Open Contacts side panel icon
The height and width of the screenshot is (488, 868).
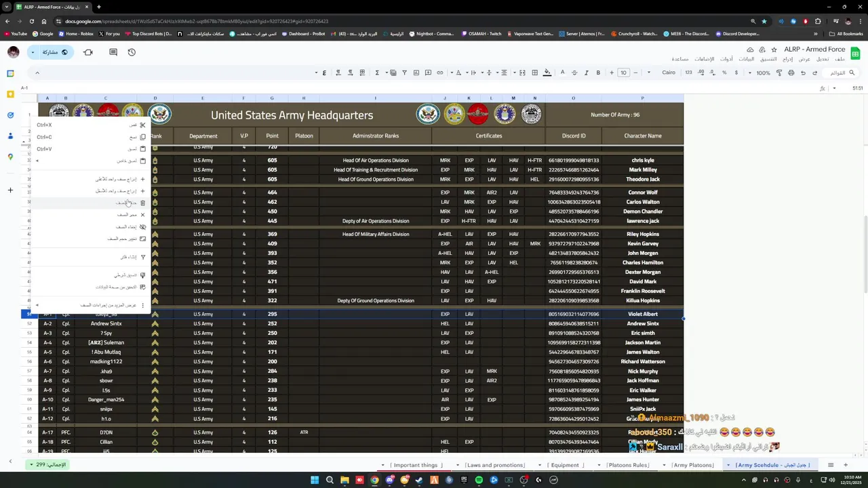pyautogui.click(x=10, y=136)
